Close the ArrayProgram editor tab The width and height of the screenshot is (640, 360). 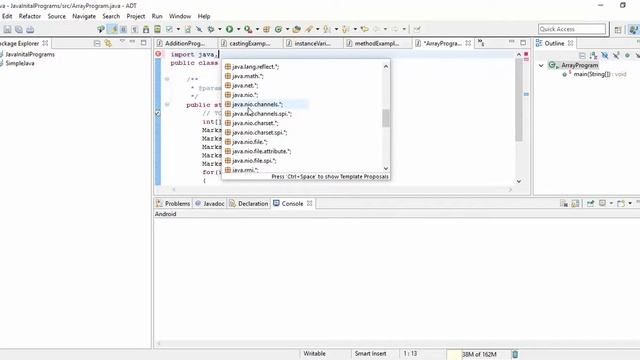(468, 43)
